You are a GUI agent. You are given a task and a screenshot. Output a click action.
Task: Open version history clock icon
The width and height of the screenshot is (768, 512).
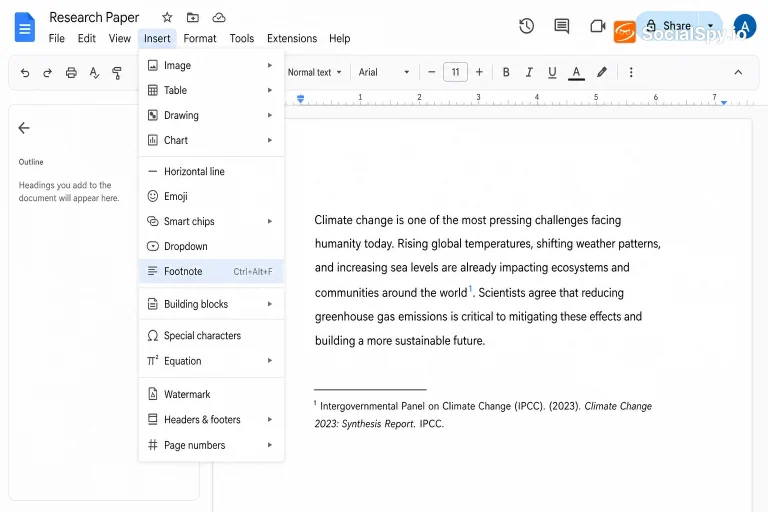pos(527,26)
